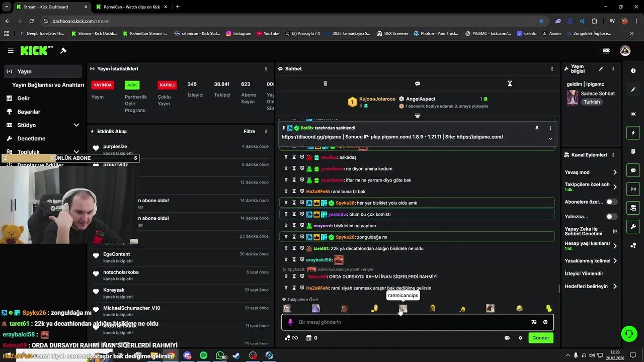The image size is (644, 362).
Task: Select Yayın in the left sidebar
Action: point(43,71)
